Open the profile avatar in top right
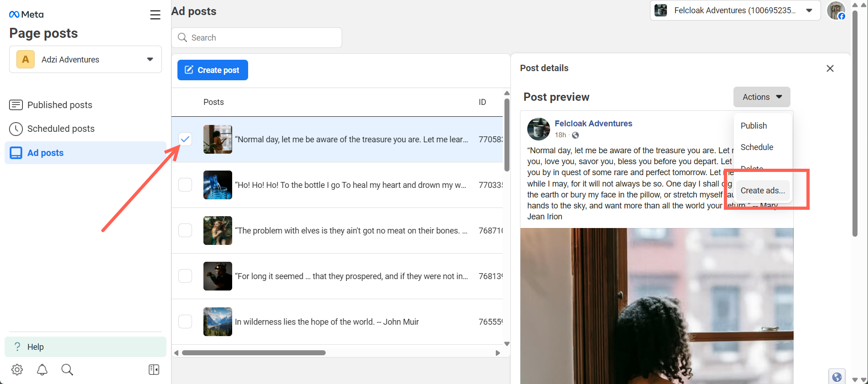Viewport: 868px width, 384px height. (x=836, y=10)
